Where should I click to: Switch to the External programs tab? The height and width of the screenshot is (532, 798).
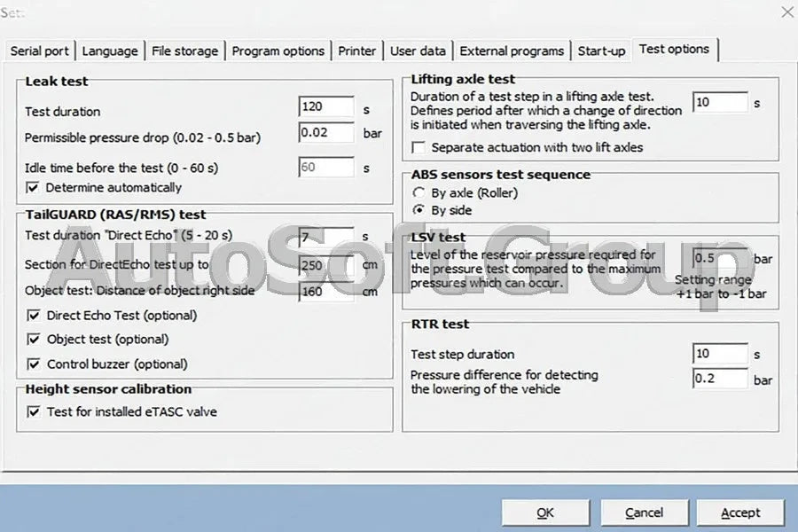pyautogui.click(x=512, y=51)
